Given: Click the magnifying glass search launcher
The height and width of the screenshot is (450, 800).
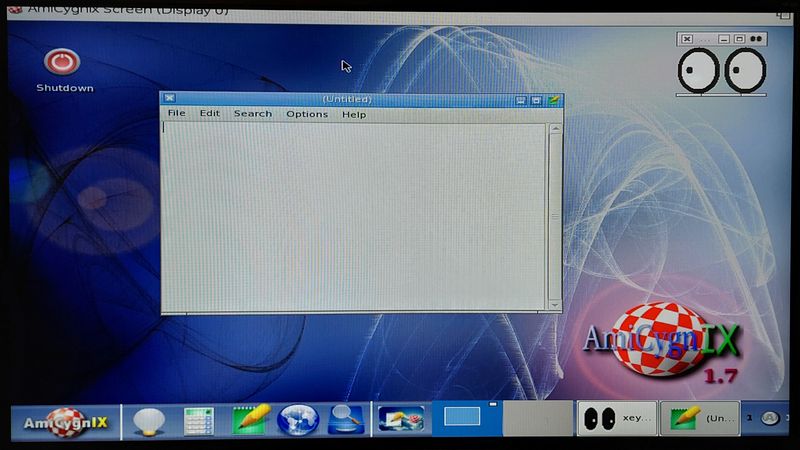Looking at the screenshot, I should pyautogui.click(x=346, y=420).
